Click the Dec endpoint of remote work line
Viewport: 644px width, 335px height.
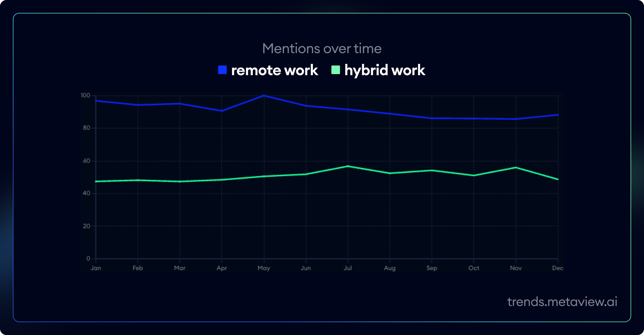tap(558, 115)
